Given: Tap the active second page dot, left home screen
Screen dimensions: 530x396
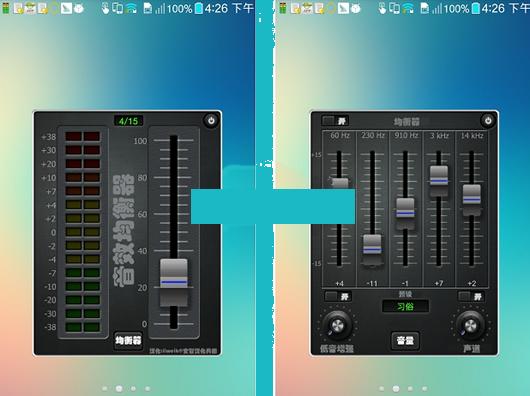Looking at the screenshot, I should (119, 389).
